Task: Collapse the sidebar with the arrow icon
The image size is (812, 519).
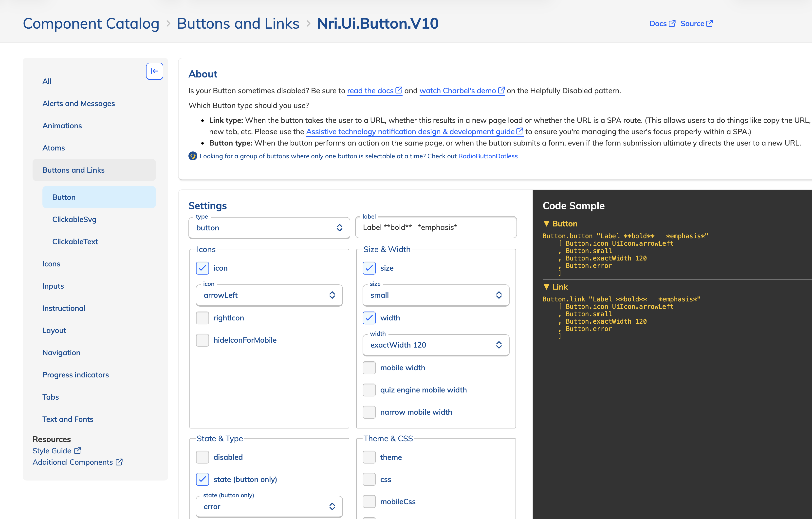Action: pos(154,71)
